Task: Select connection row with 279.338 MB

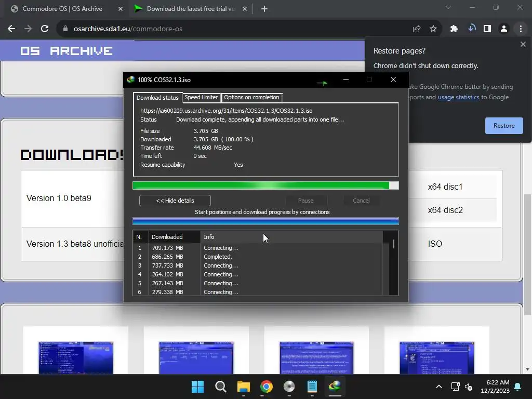Action: click(x=258, y=292)
